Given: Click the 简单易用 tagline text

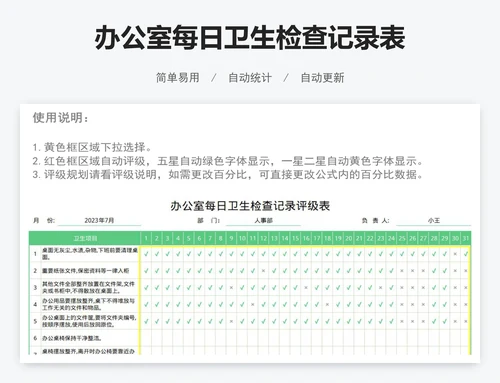Looking at the screenshot, I should pos(178,78).
